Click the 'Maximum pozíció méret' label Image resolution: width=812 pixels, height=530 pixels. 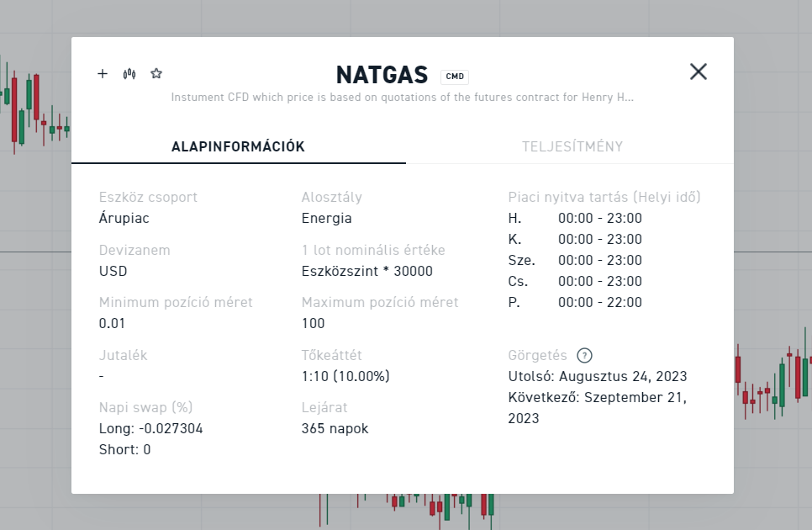pyautogui.click(x=380, y=303)
